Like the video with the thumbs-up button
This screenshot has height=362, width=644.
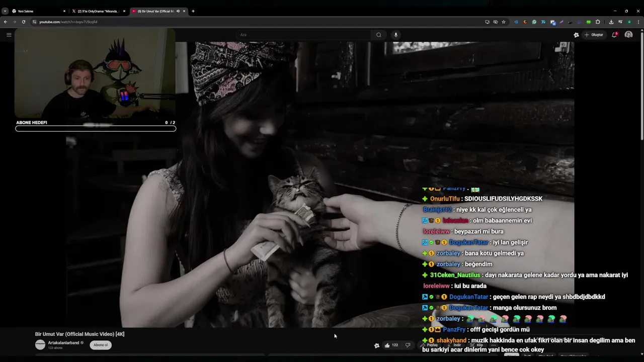point(391,345)
